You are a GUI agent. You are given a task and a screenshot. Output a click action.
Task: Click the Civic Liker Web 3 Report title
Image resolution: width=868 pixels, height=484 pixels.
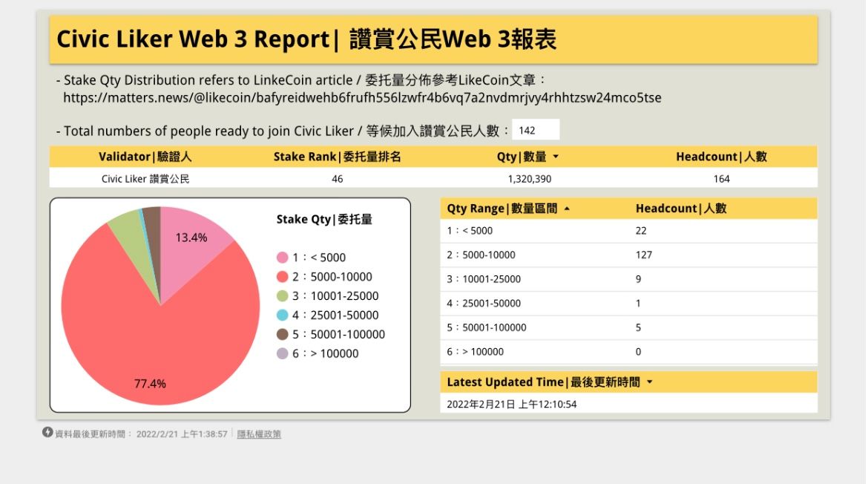306,39
